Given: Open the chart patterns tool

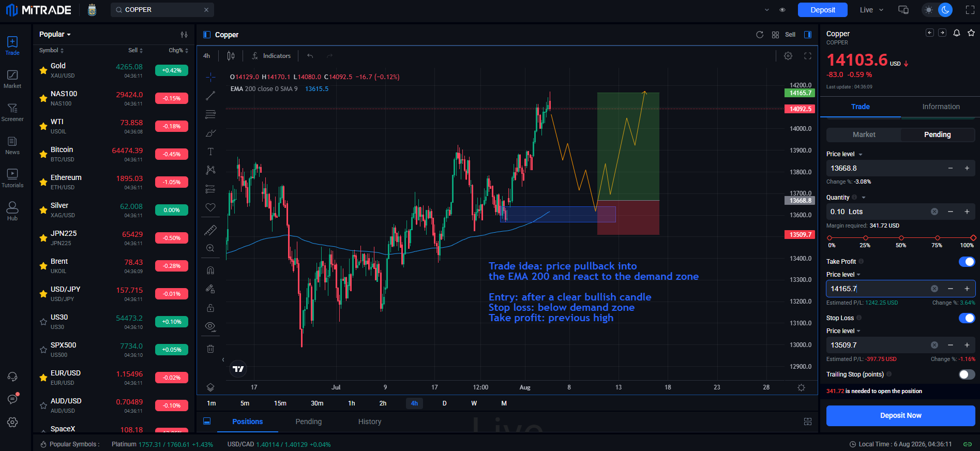Looking at the screenshot, I should (210, 170).
